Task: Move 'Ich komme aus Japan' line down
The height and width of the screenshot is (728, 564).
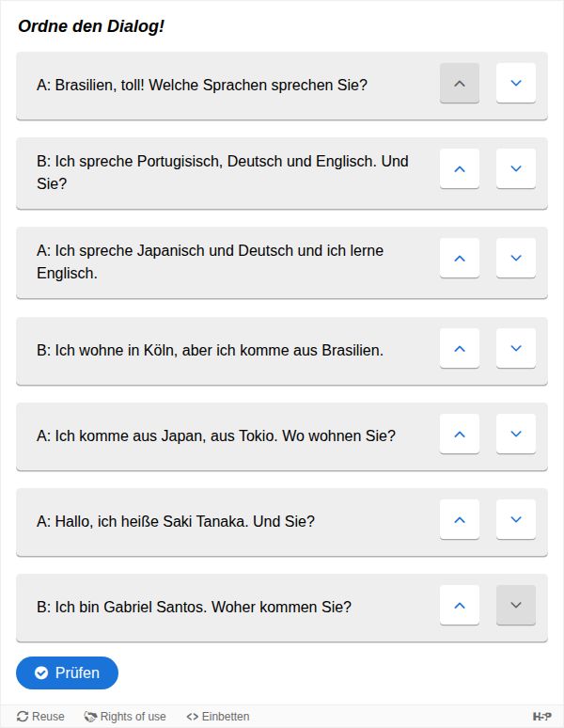Action: [x=515, y=435]
